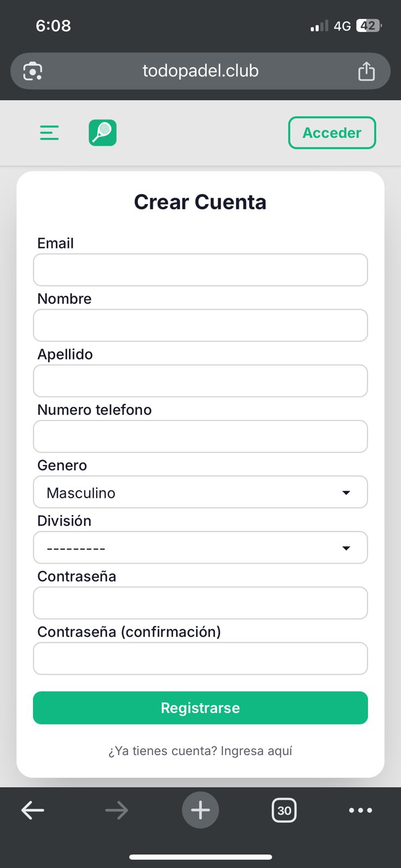The image size is (401, 868).
Task: Focus the Numero telefono field
Action: (x=200, y=436)
